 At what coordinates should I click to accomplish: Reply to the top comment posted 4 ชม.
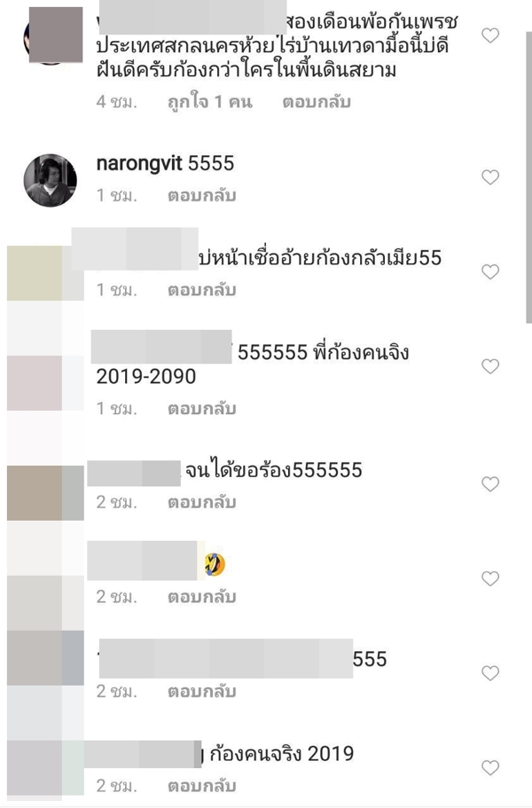pos(317,101)
